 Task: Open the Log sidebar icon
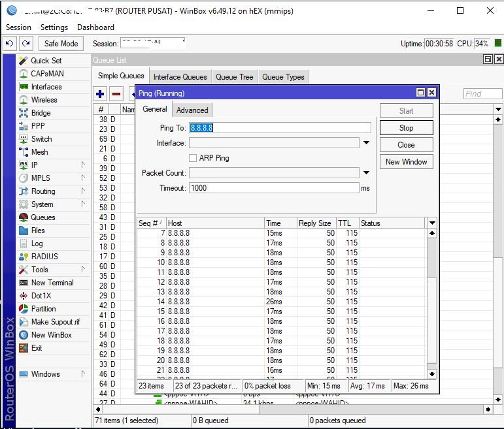pos(23,244)
